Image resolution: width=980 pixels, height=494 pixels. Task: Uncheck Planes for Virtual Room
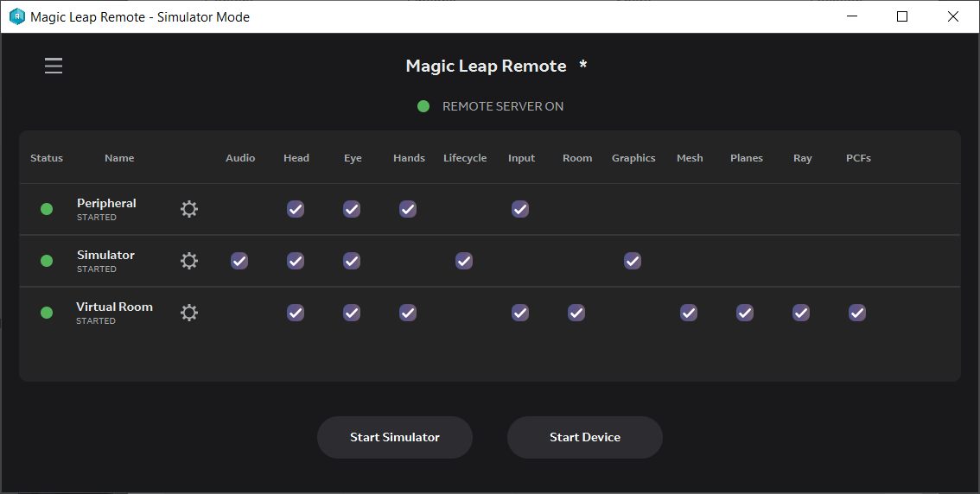point(745,313)
